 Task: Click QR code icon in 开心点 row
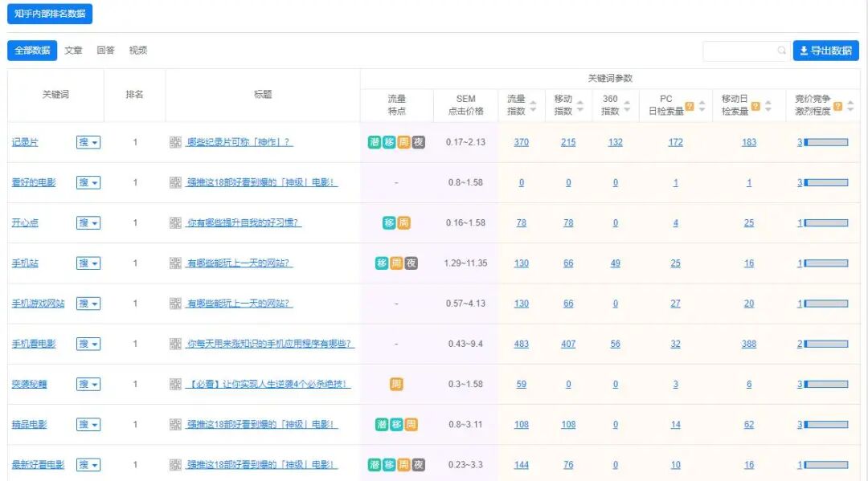[x=175, y=222]
